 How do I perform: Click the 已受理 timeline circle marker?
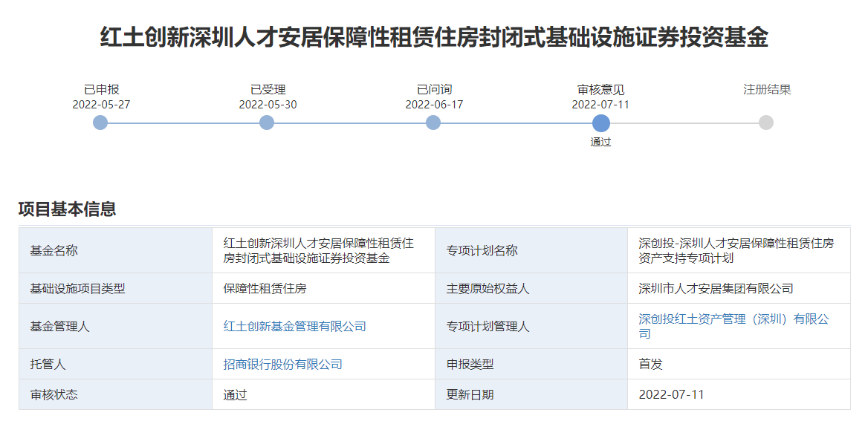pos(267,123)
